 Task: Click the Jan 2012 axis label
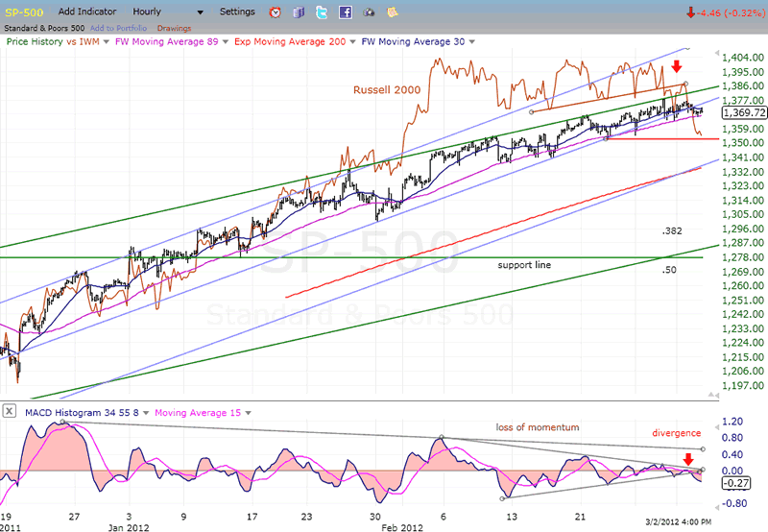(x=129, y=527)
